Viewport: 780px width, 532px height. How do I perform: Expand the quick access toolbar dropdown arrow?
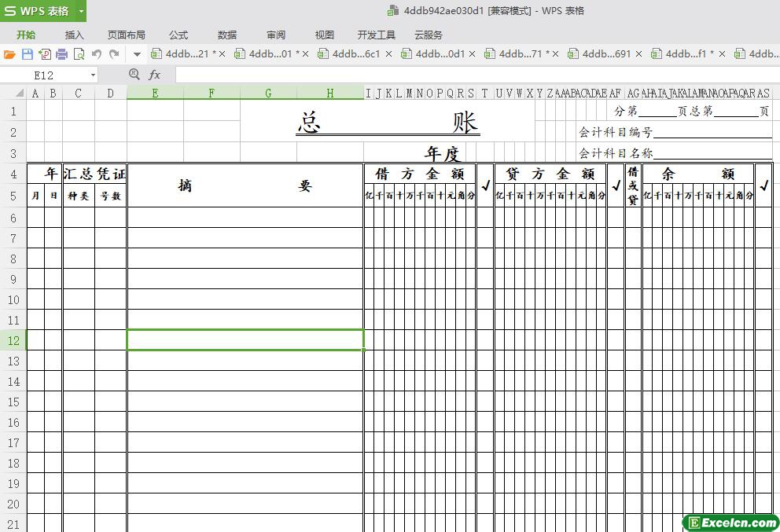pos(137,54)
